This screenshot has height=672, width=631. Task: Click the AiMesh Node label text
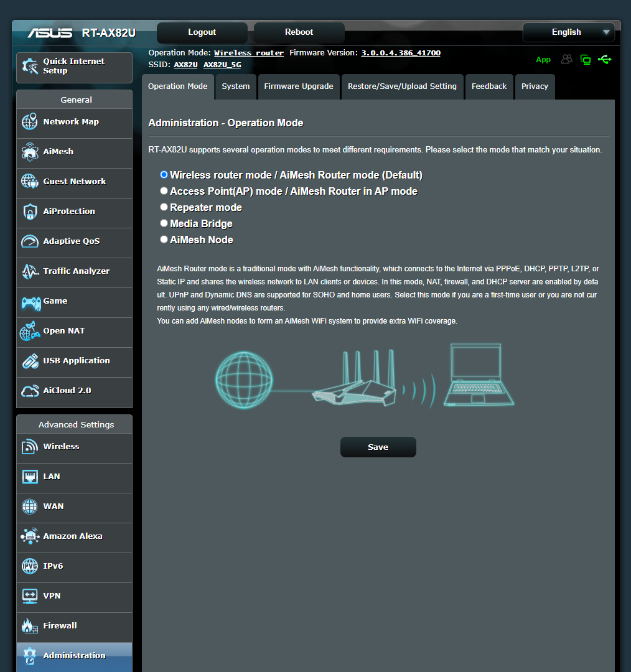click(x=202, y=240)
